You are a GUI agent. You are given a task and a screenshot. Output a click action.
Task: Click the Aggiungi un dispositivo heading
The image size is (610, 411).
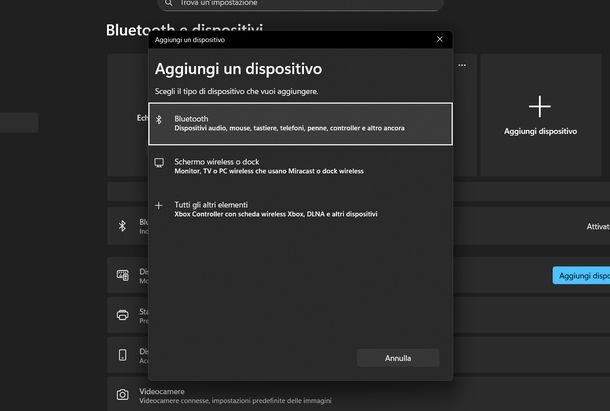tap(238, 69)
